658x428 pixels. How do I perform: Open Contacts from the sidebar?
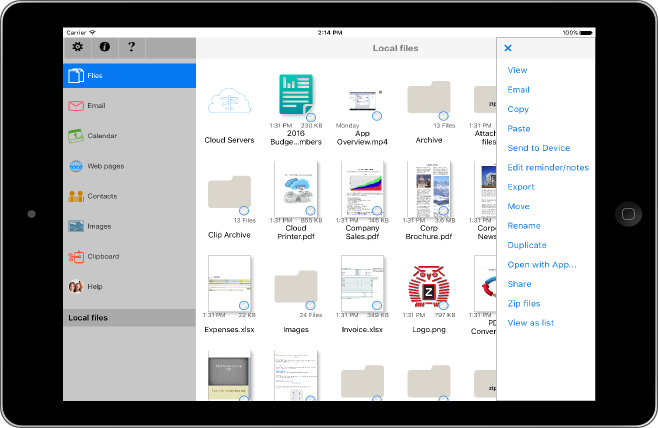pos(129,196)
